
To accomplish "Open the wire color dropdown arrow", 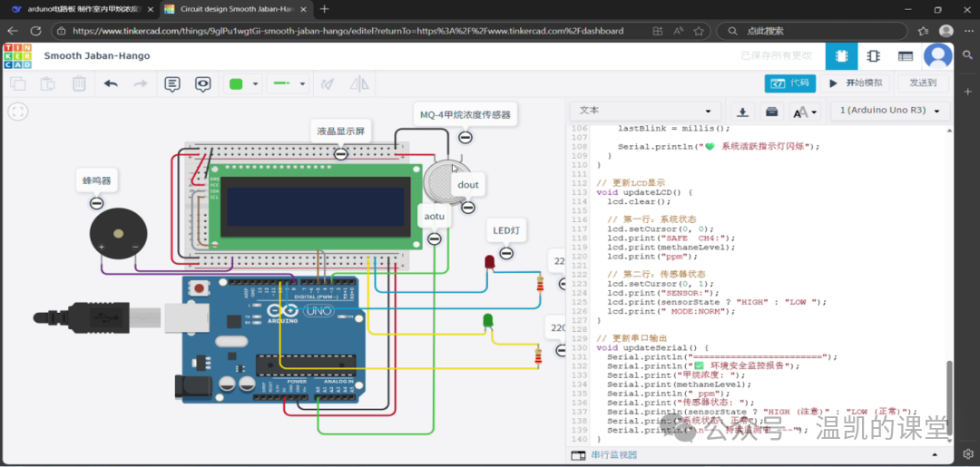I will pyautogui.click(x=255, y=84).
